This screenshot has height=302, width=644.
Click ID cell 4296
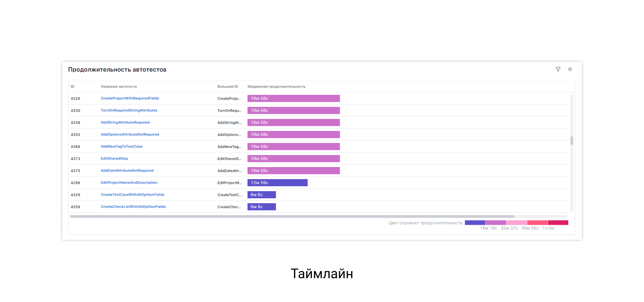pos(75,183)
